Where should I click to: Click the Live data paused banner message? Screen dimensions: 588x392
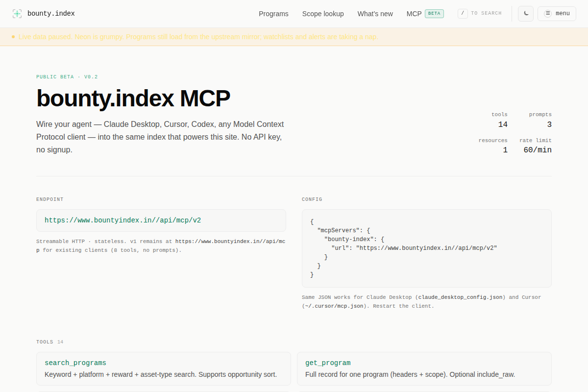click(198, 37)
